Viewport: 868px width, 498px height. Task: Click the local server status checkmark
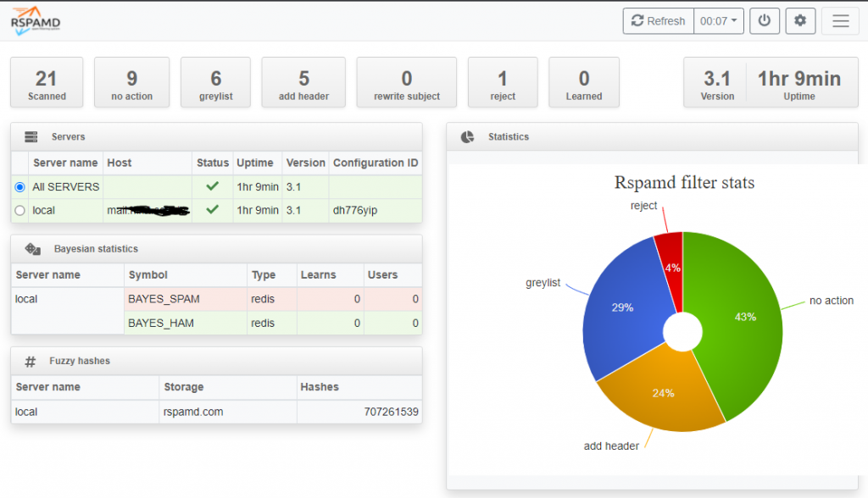pos(212,210)
